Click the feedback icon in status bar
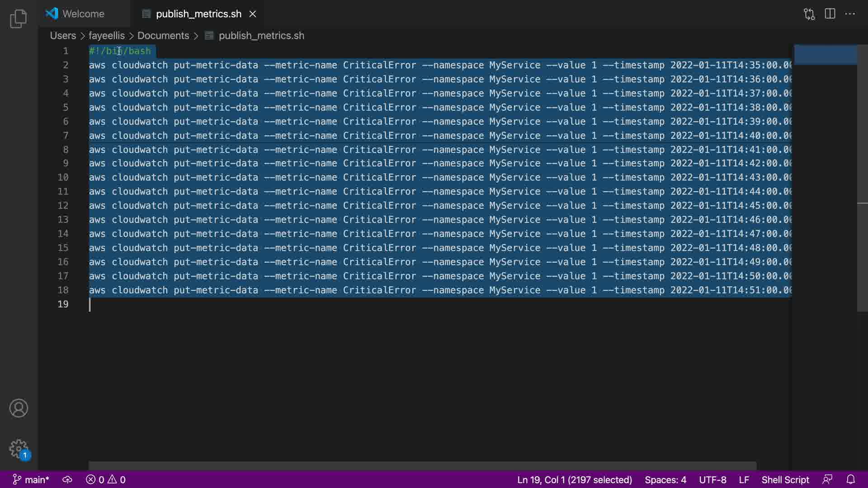Viewport: 868px width, 488px height. [827, 479]
